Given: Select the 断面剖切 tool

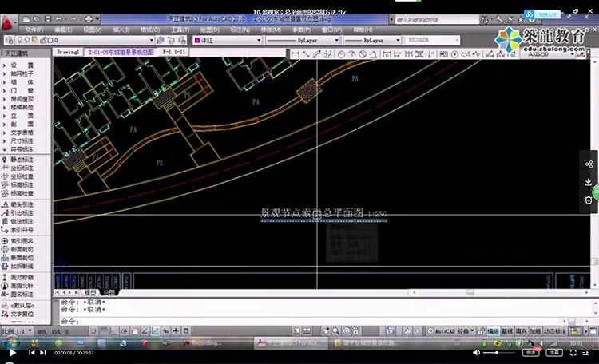Looking at the screenshot, I should pyautogui.click(x=22, y=258).
